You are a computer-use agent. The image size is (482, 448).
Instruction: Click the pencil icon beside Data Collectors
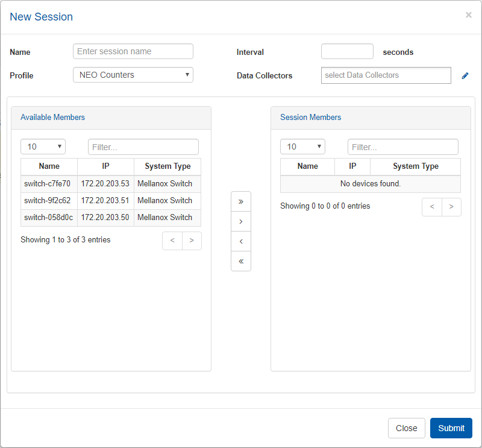tap(465, 76)
